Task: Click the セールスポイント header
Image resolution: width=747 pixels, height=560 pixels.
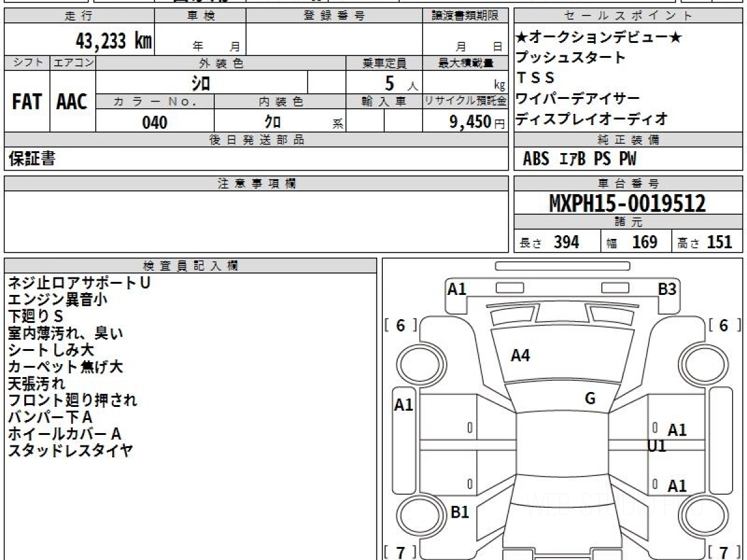Action: coord(629,16)
